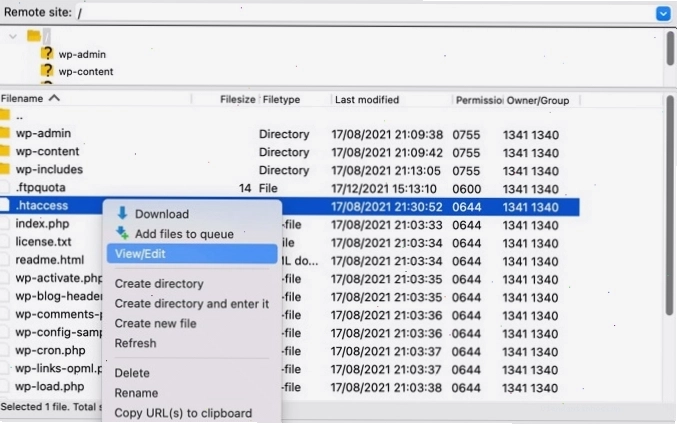Click the file list vertical scrollbar

click(x=670, y=205)
